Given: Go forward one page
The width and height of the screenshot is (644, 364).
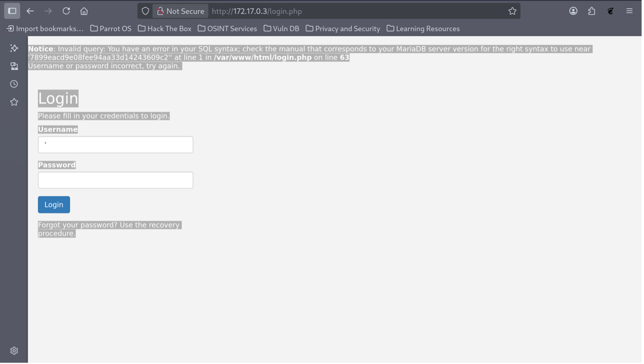Looking at the screenshot, I should coord(48,11).
